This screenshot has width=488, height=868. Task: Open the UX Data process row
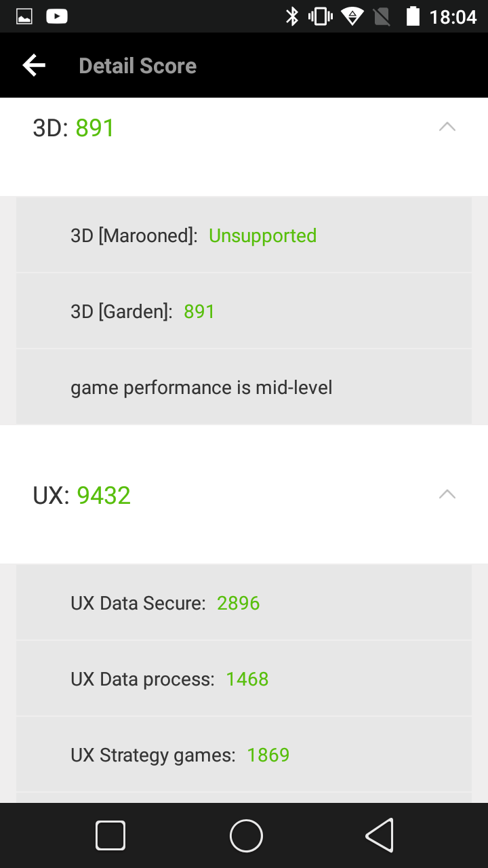[244, 679]
